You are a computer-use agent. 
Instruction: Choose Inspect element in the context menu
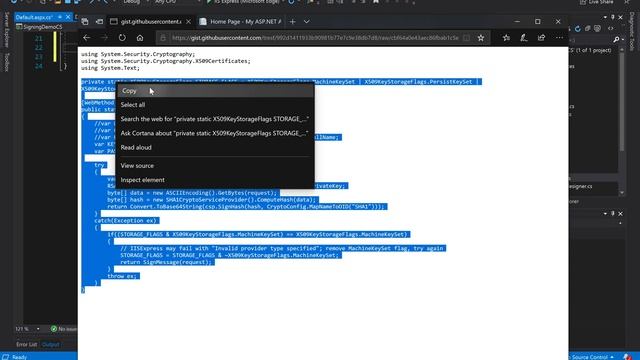click(x=216, y=180)
